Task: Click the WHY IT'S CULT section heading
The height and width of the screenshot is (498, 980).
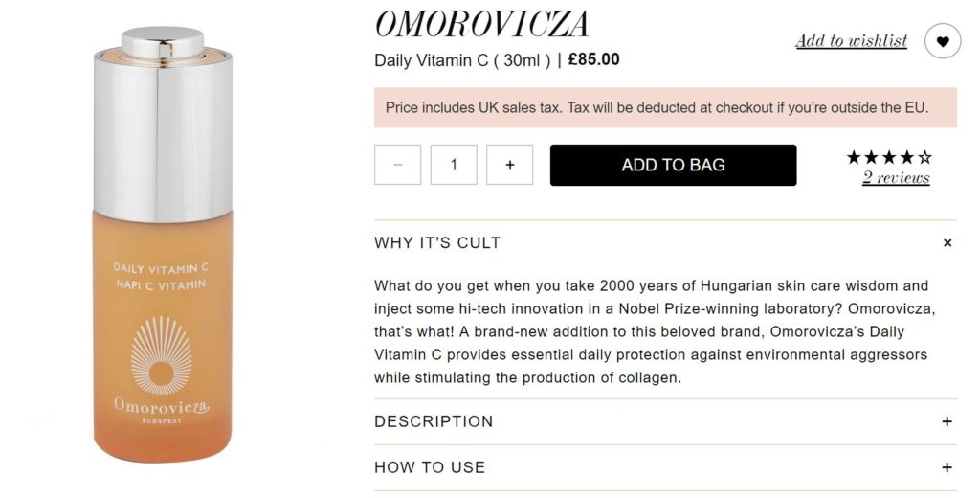Action: pyautogui.click(x=437, y=243)
